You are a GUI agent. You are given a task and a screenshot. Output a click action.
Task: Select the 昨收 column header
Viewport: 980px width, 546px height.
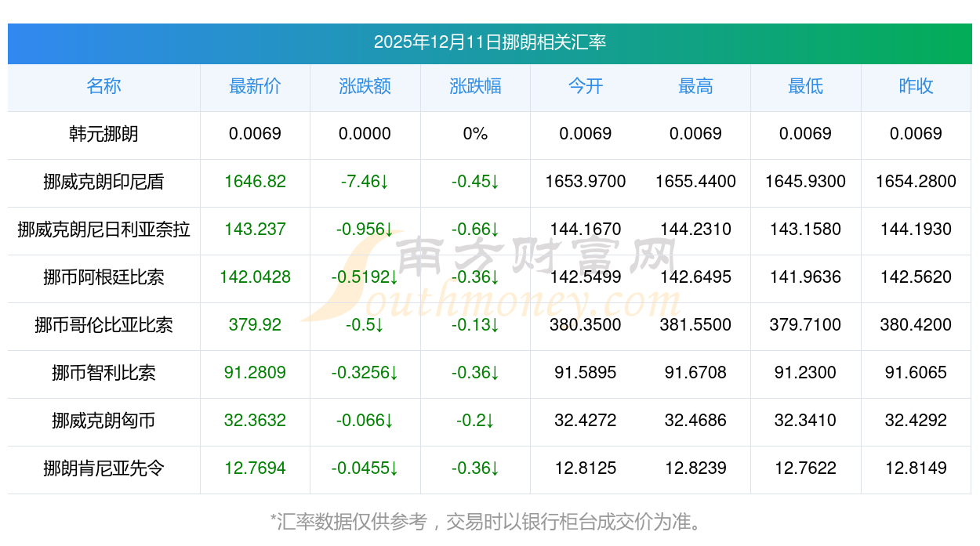click(x=916, y=86)
